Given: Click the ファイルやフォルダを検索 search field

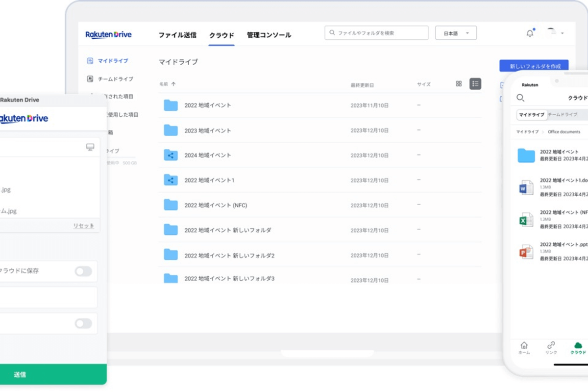Looking at the screenshot, I should click(376, 33).
